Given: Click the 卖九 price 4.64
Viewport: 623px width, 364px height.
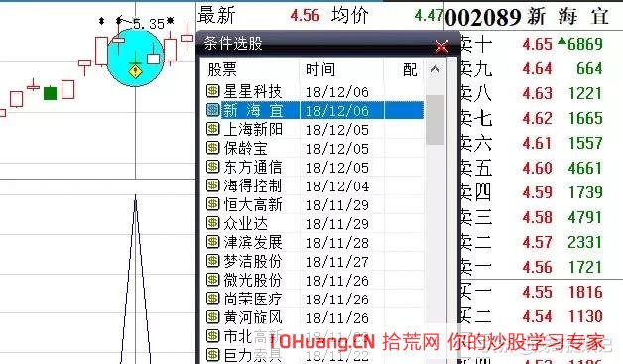Looking at the screenshot, I should (537, 68).
